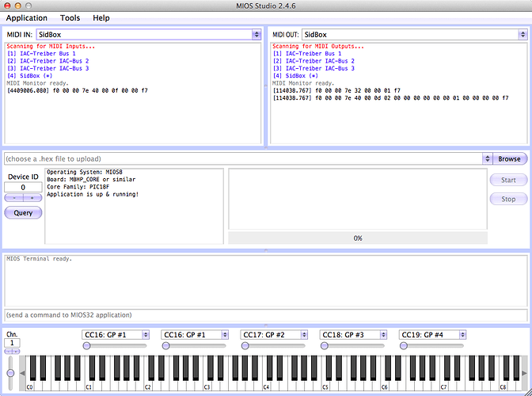Play the C5 key on the keyboard
The height and width of the screenshot is (396, 532).
click(325, 386)
